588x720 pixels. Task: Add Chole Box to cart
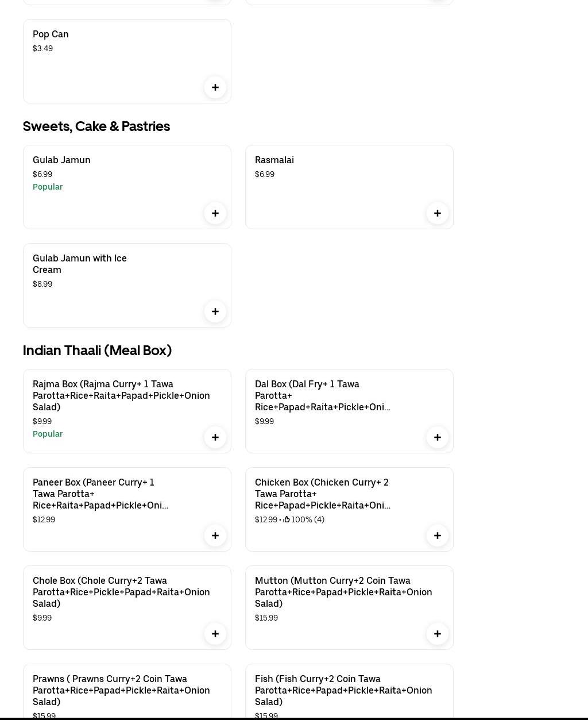click(x=215, y=634)
